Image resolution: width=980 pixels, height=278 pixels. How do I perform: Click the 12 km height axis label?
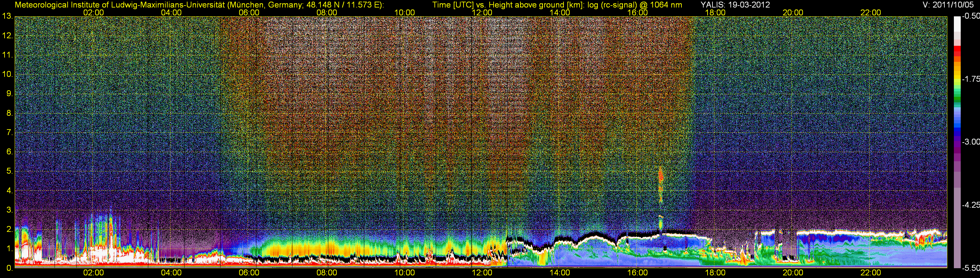(x=7, y=36)
